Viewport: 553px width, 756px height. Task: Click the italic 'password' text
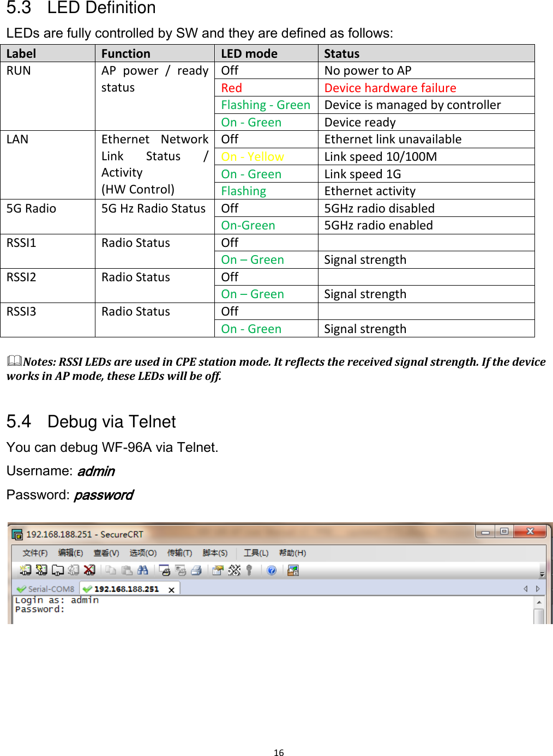click(104, 495)
